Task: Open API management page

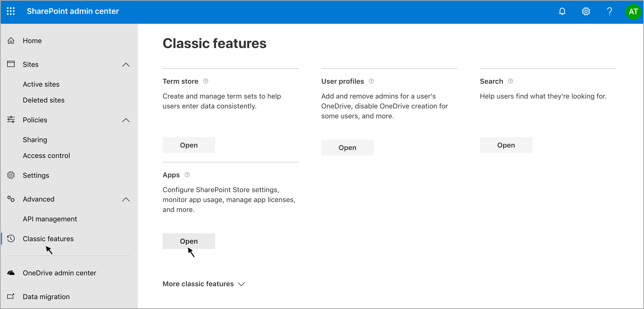Action: pos(50,219)
